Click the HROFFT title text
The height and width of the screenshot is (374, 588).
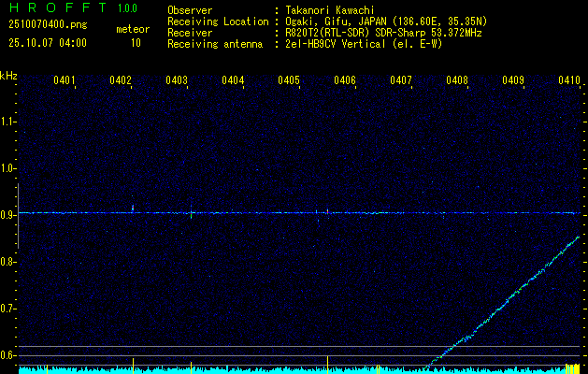[x=59, y=7]
